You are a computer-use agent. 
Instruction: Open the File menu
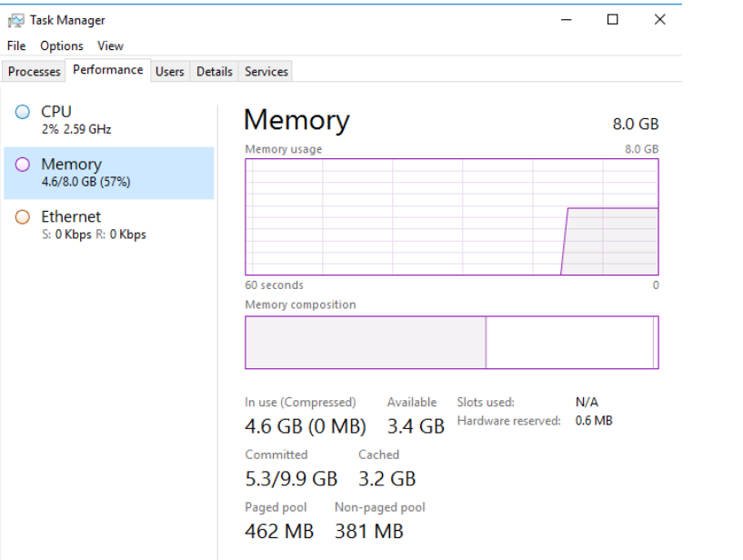16,46
